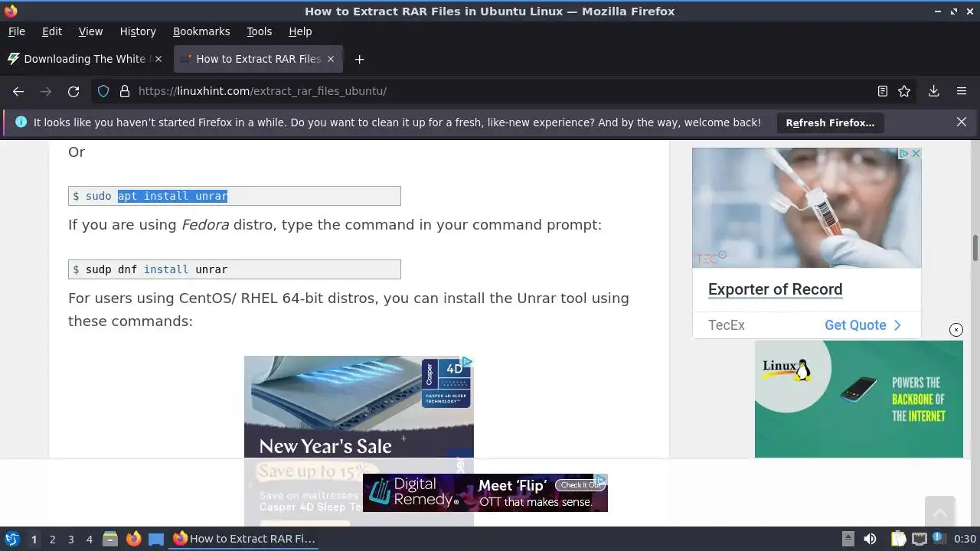Open the File menu

coord(17,31)
